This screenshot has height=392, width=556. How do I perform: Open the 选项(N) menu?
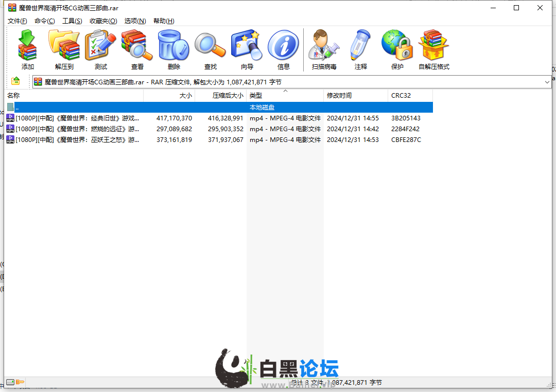(x=135, y=21)
